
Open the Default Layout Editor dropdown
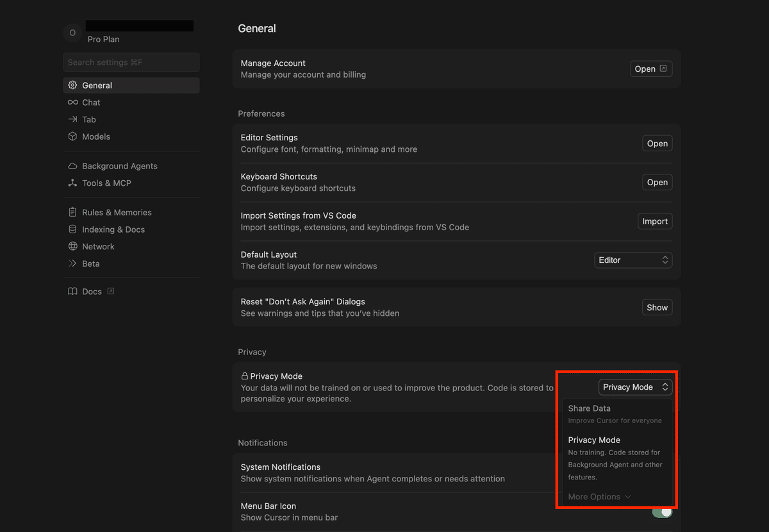(x=633, y=260)
